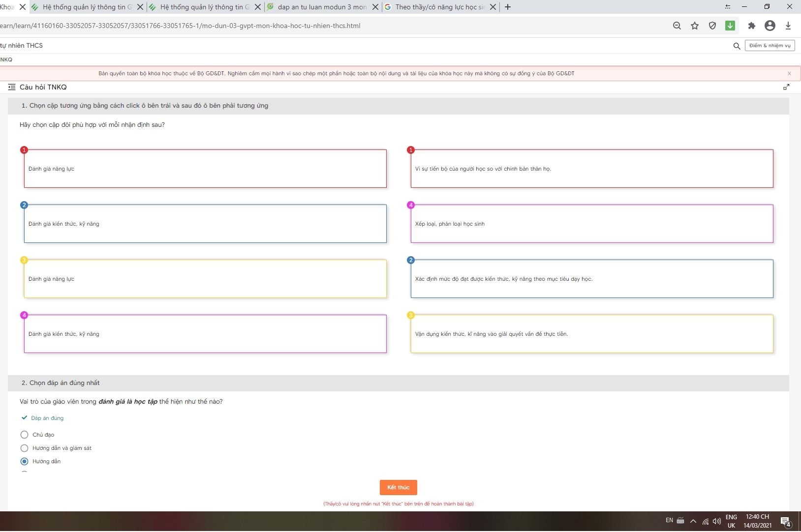Click the search icon beside Điểm & nhiệm vụ
This screenshot has height=532, width=801.
pyautogui.click(x=737, y=46)
